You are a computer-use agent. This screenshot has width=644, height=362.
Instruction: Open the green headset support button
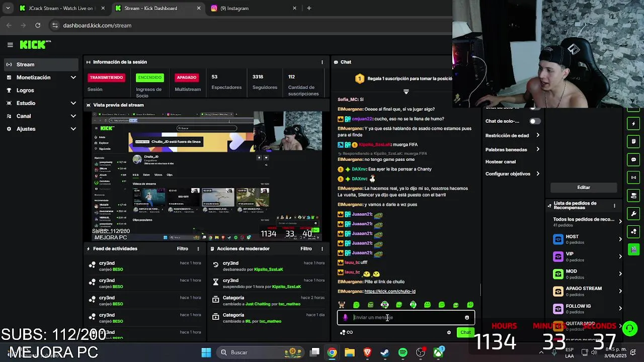[630, 328]
